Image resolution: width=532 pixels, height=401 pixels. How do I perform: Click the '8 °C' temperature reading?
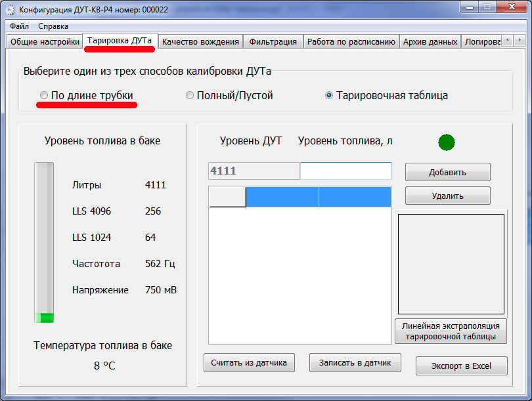(104, 366)
